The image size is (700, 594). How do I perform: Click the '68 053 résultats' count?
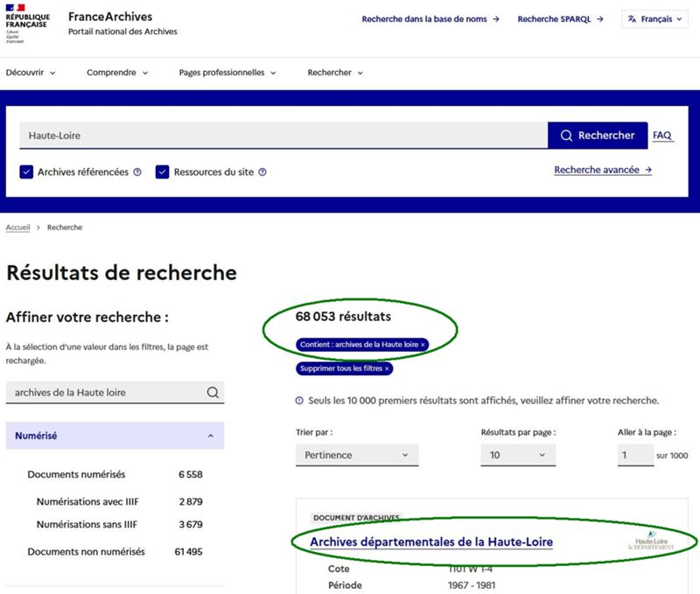click(x=343, y=317)
